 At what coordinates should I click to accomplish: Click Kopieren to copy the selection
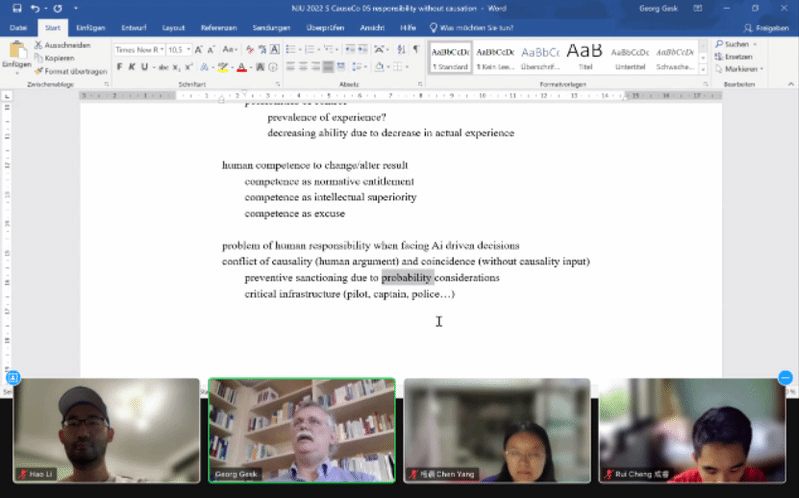(55, 58)
